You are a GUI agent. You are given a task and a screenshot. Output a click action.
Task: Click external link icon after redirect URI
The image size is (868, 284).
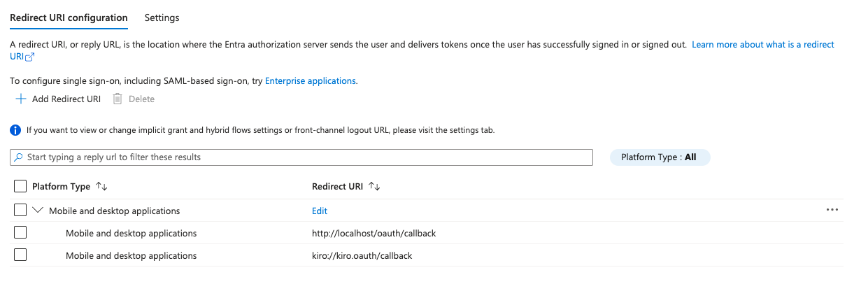30,57
